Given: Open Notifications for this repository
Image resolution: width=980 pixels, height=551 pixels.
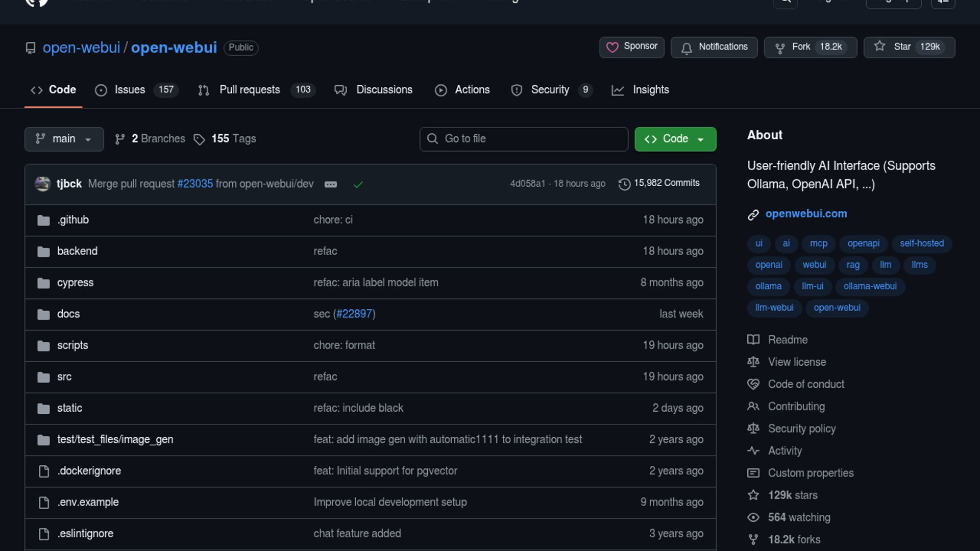Looking at the screenshot, I should point(714,47).
